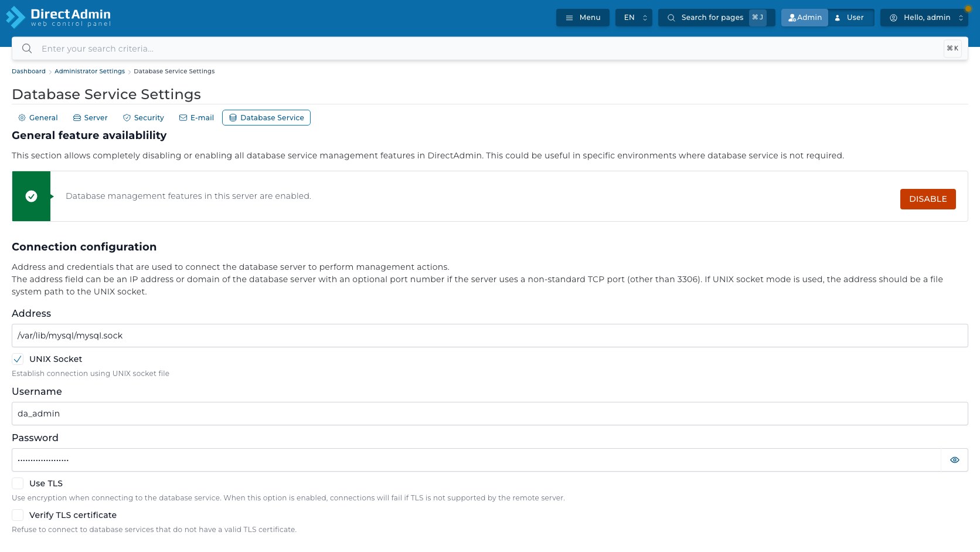Screen dimensions: 980x552
Task: Click the Database Service Settings breadcrumb text
Action: [x=174, y=72]
